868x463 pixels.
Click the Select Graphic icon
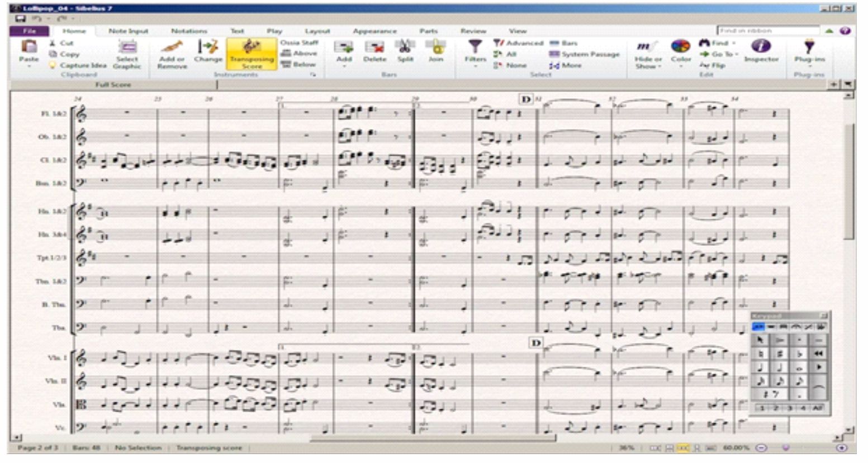[x=127, y=54]
